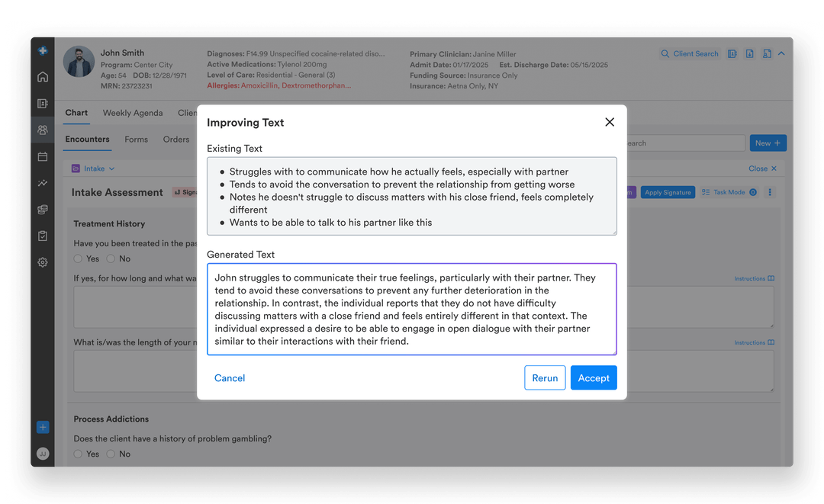Select No for problem gambling history
824x504 pixels.
[x=111, y=454]
